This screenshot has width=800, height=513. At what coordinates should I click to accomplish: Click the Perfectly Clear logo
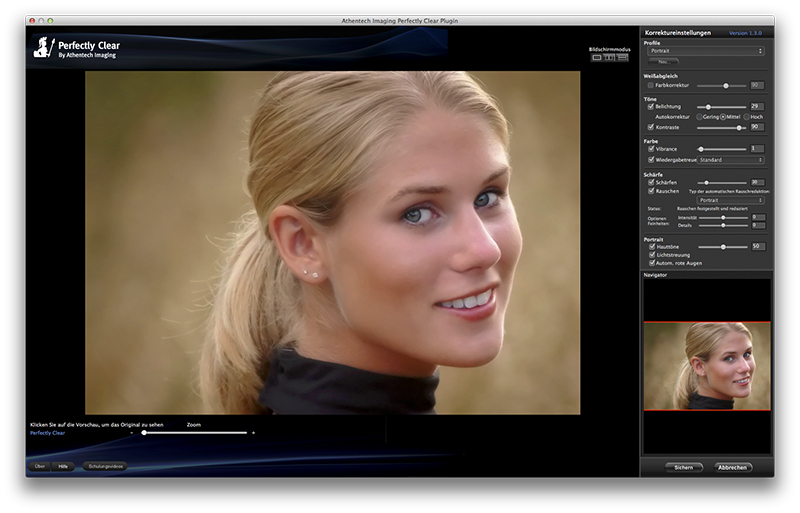point(75,48)
